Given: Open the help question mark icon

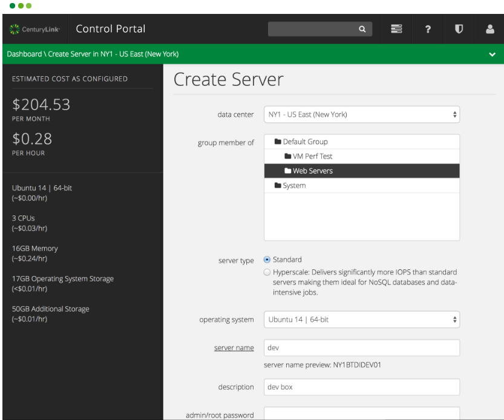Looking at the screenshot, I should pyautogui.click(x=428, y=29).
